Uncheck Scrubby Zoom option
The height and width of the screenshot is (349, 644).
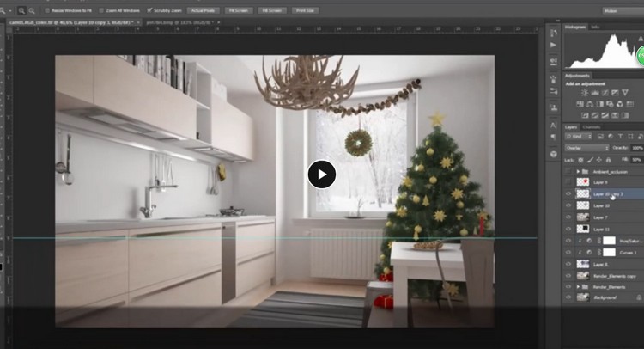point(149,10)
